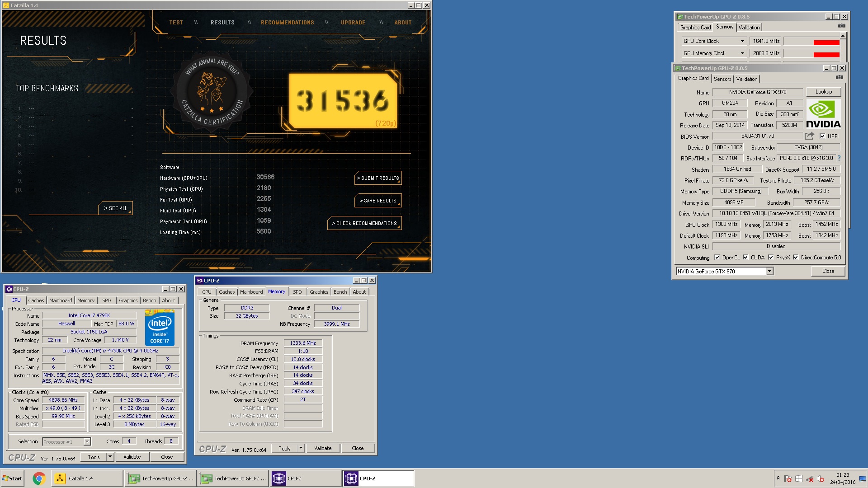Open the GPU Core Clock sensor dropdown
Image resolution: width=868 pixels, height=488 pixels.
pos(742,41)
